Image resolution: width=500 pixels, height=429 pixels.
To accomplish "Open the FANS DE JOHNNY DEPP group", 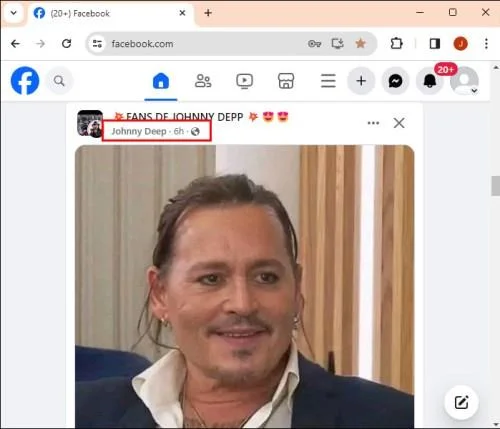I will [202, 117].
